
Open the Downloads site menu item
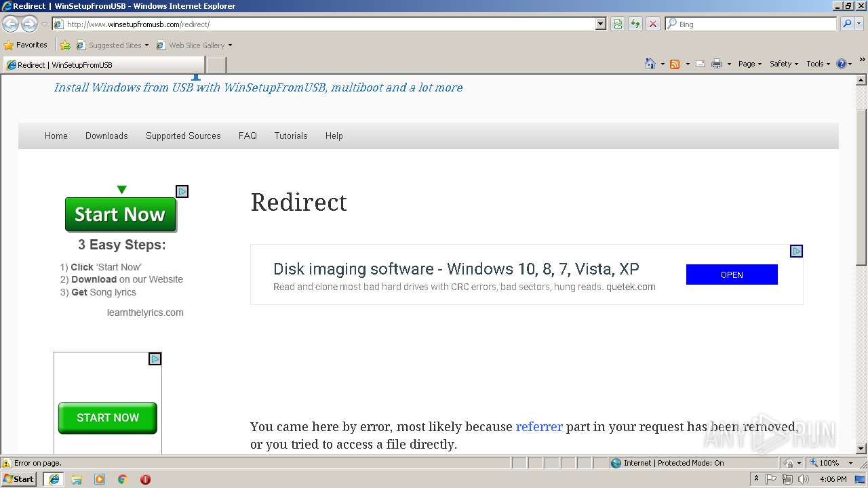[106, 136]
